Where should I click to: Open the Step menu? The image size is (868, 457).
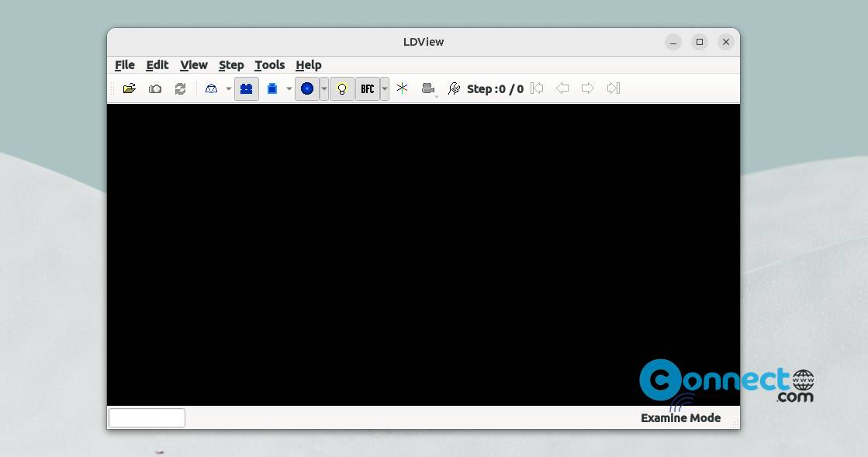tap(231, 65)
